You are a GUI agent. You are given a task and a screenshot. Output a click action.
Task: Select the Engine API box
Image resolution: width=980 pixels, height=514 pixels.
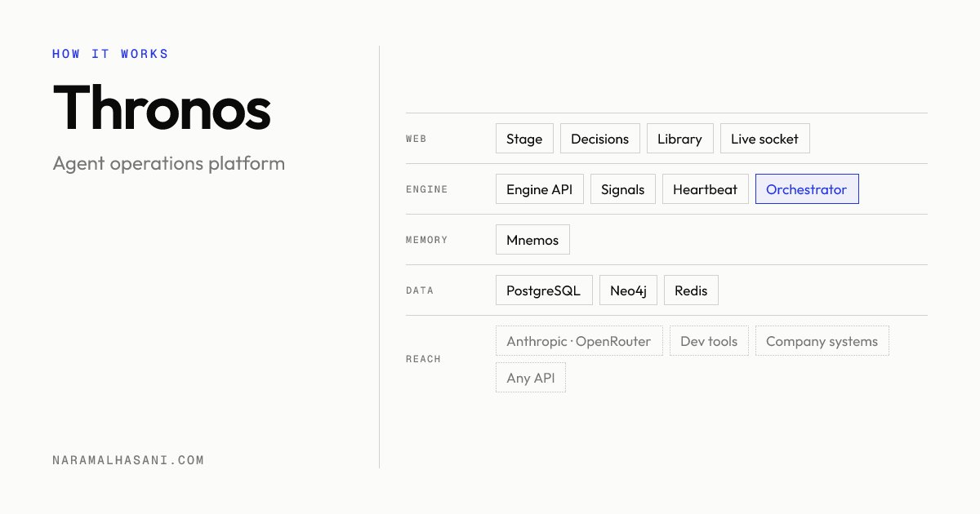pyautogui.click(x=540, y=189)
